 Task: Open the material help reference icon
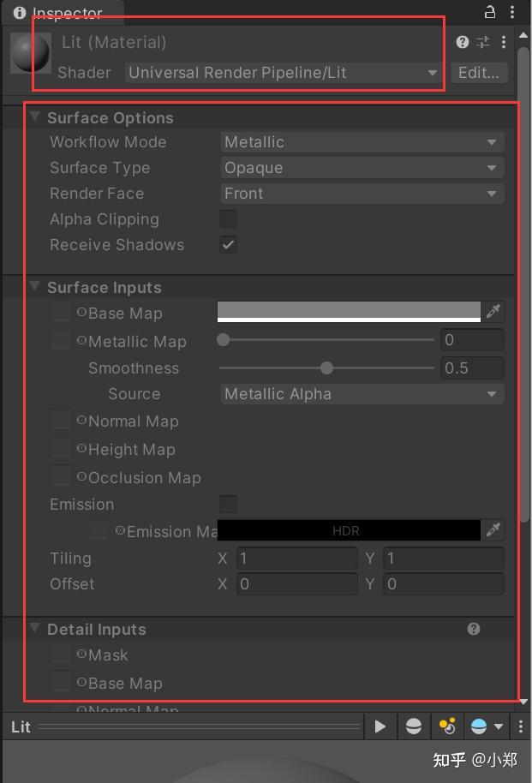[x=463, y=42]
